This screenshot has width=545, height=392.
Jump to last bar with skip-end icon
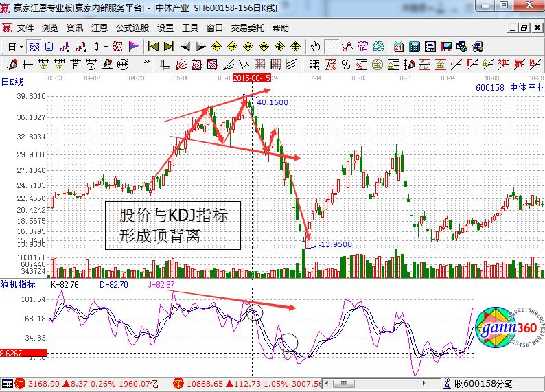pos(169,47)
